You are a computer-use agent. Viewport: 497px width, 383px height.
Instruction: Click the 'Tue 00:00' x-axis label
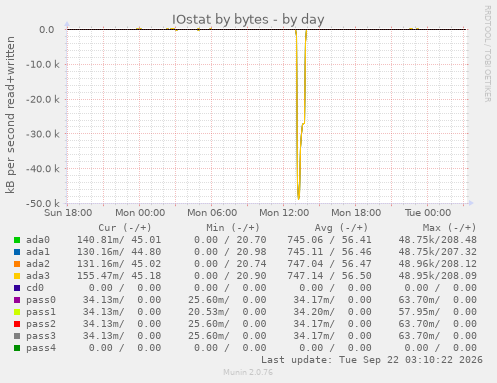coord(428,213)
